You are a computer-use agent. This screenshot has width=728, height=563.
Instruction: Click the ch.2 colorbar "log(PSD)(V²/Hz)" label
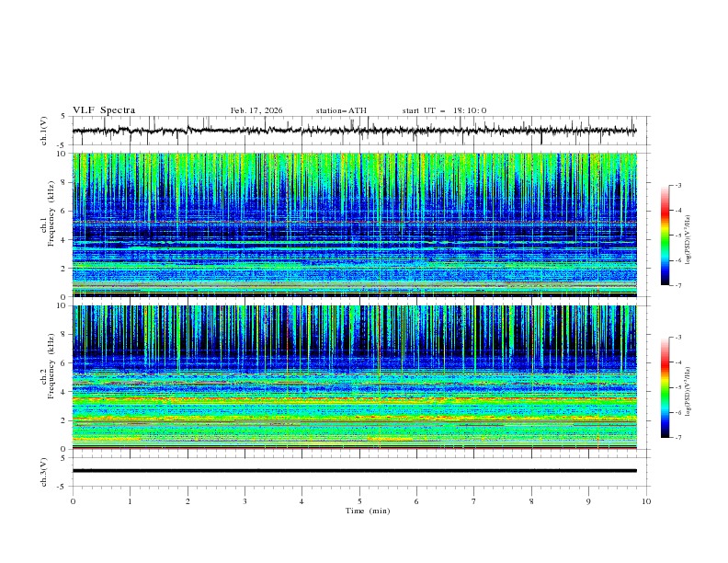coord(688,392)
